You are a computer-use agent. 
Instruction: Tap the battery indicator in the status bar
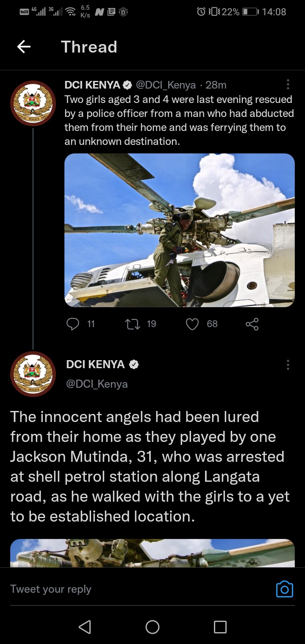[x=250, y=12]
